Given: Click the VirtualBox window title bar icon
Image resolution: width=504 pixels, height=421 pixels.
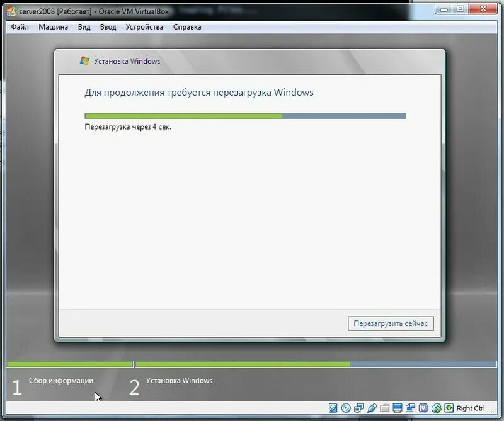Looking at the screenshot, I should [x=11, y=11].
